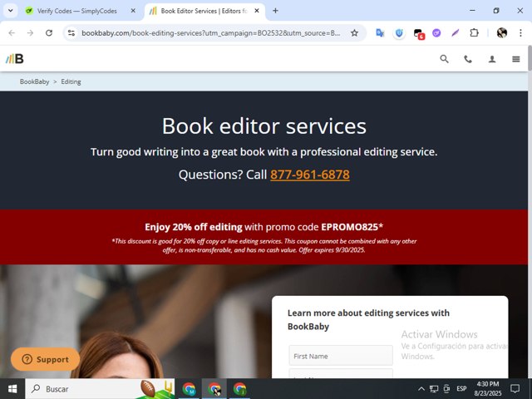Click the BookBaby logo

15,59
